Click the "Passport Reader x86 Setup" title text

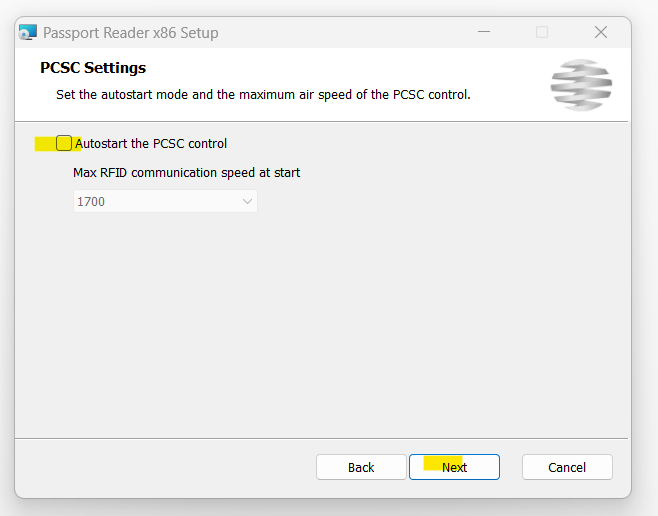[131, 33]
